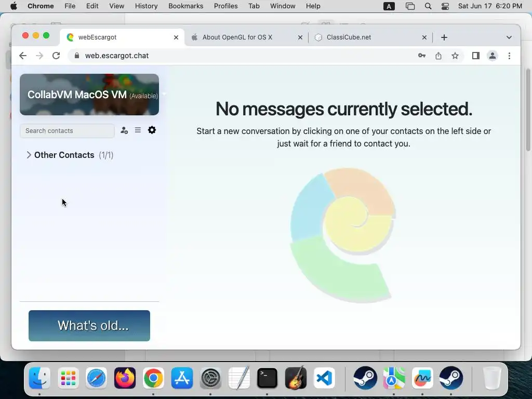Image resolution: width=532 pixels, height=399 pixels.
Task: Open Control Center in the menu bar
Action: pyautogui.click(x=445, y=6)
